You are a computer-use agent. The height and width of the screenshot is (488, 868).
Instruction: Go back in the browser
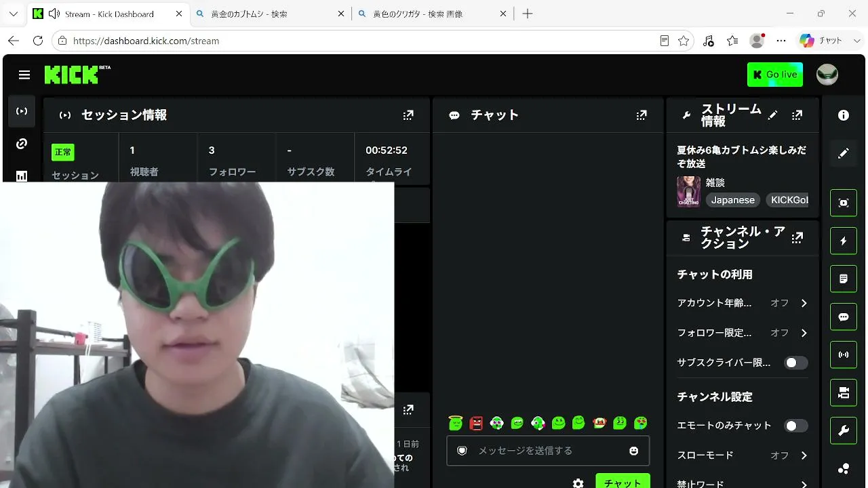[14, 41]
